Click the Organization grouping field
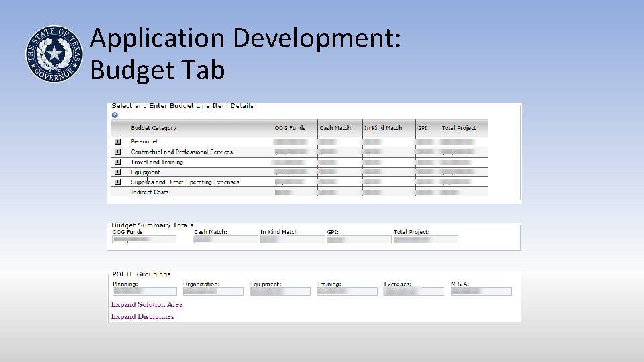 click(x=213, y=292)
